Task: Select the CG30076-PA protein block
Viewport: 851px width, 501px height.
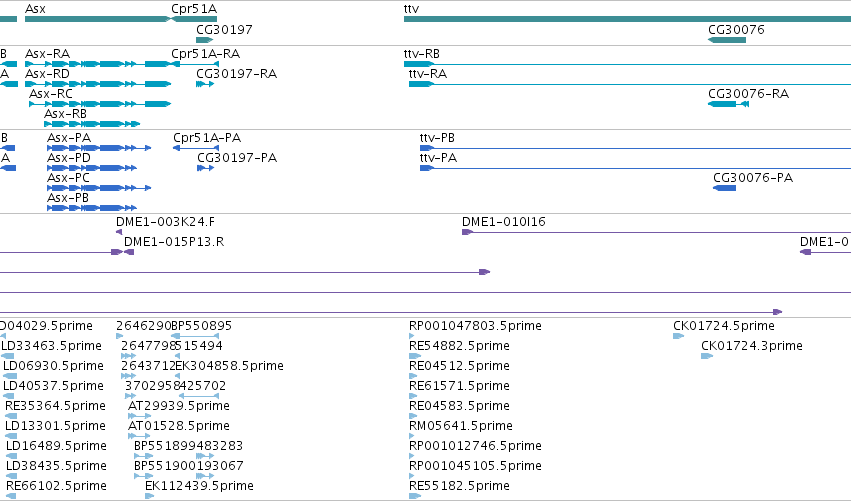Action: pyautogui.click(x=724, y=188)
